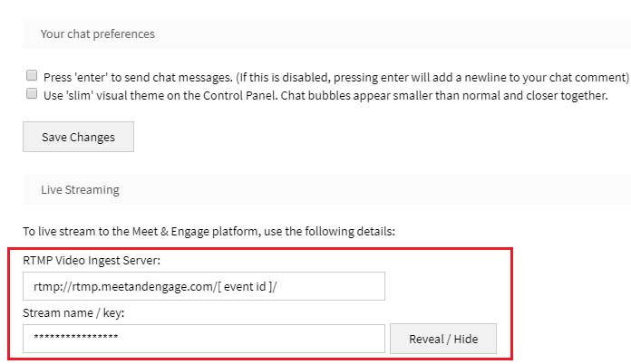Click the word Hide on Reveal / Hide button
Image resolution: width=631 pixels, height=364 pixels.
(466, 339)
